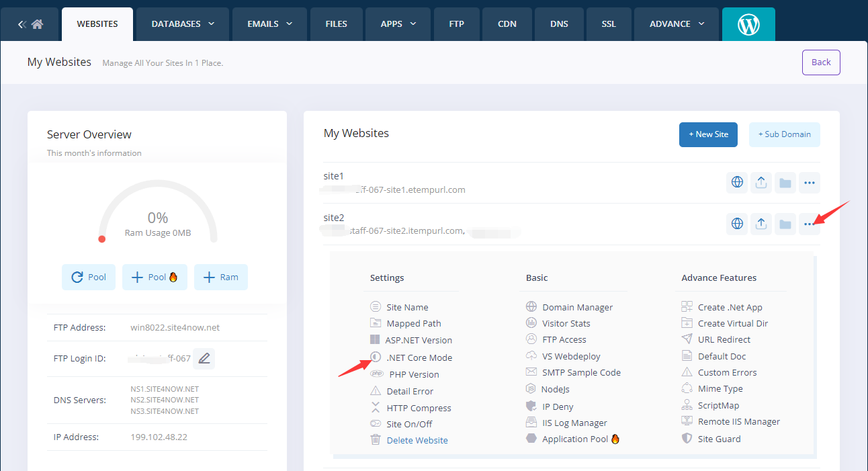
Task: Click the upload icon for site2
Action: (x=761, y=224)
